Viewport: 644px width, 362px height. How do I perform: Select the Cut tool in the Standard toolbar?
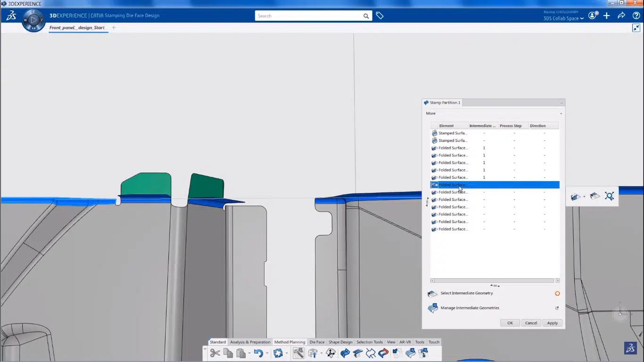click(x=215, y=353)
